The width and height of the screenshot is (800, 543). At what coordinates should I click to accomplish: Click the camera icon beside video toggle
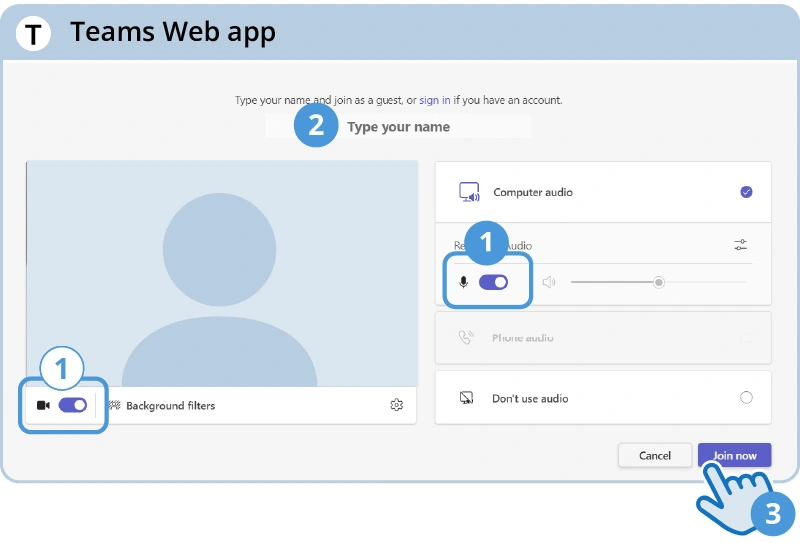[43, 405]
